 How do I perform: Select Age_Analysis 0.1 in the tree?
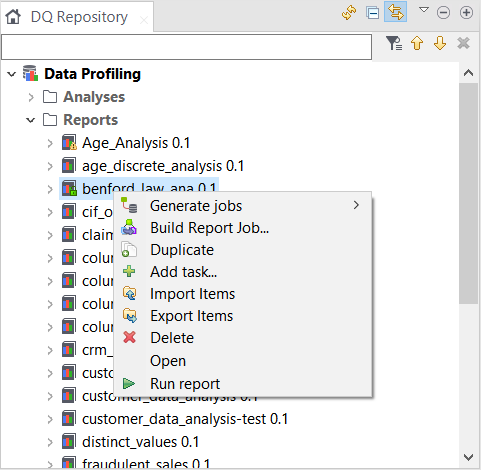136,143
